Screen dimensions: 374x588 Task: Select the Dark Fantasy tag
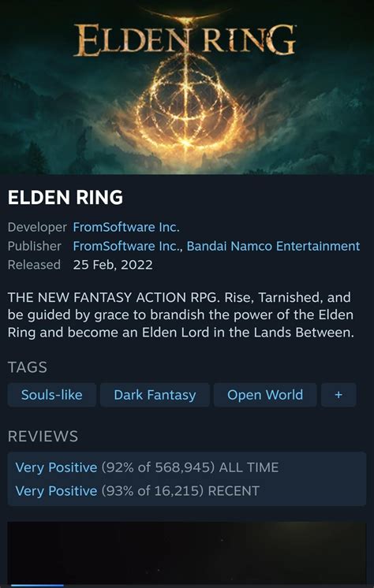pyautogui.click(x=155, y=395)
